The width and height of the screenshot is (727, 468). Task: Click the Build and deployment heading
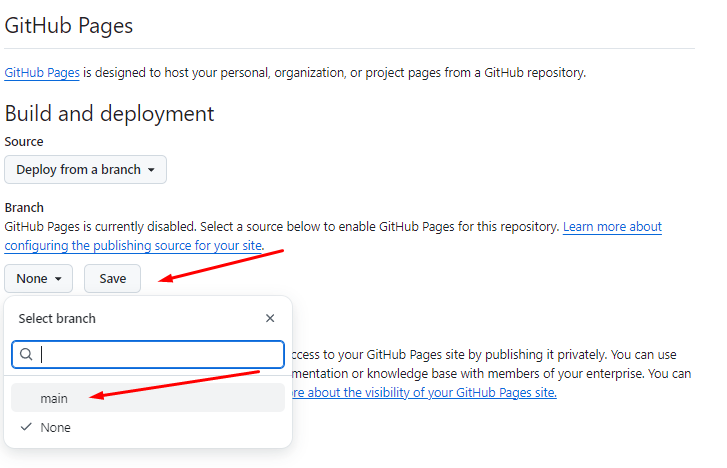coord(109,113)
